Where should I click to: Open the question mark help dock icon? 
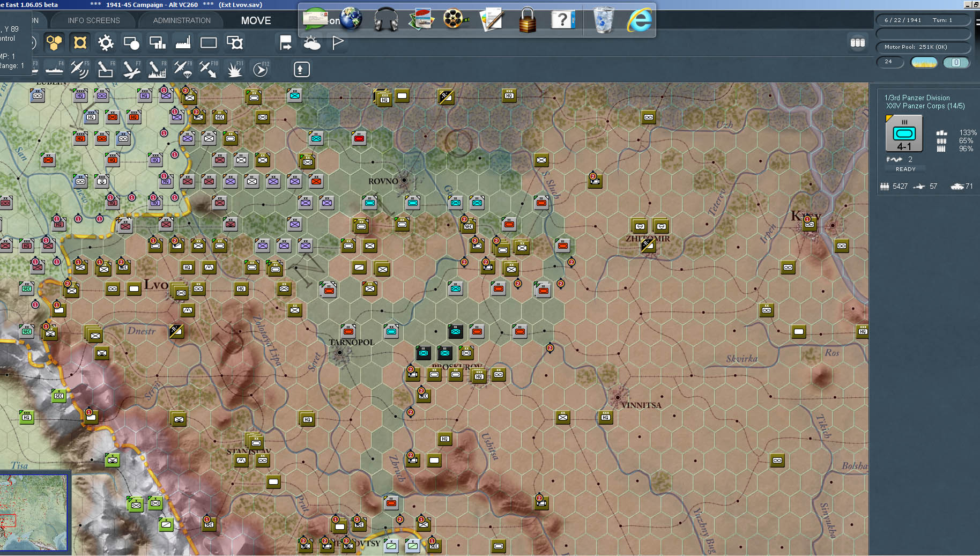[562, 20]
